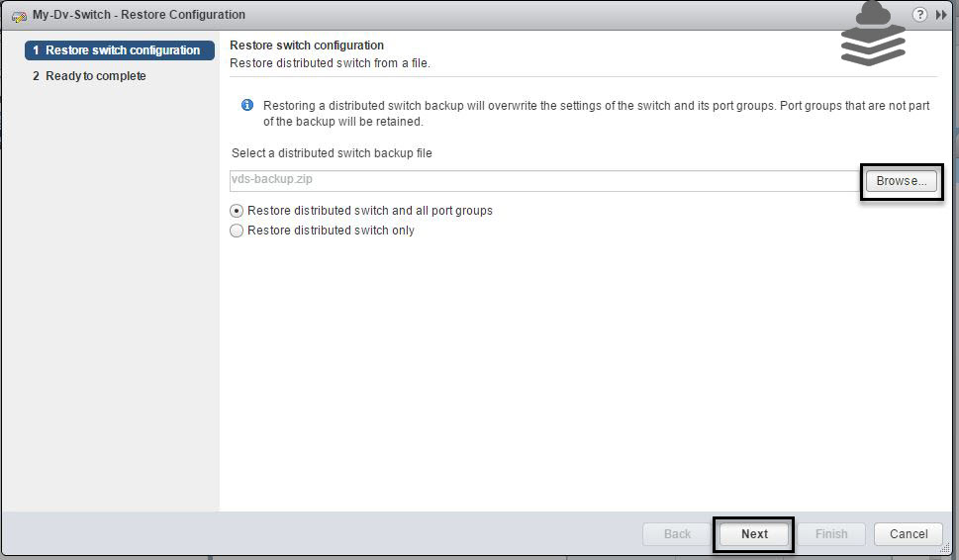Click the double-arrow icon in title bar
Viewport: 959px width, 560px height.
(940, 15)
